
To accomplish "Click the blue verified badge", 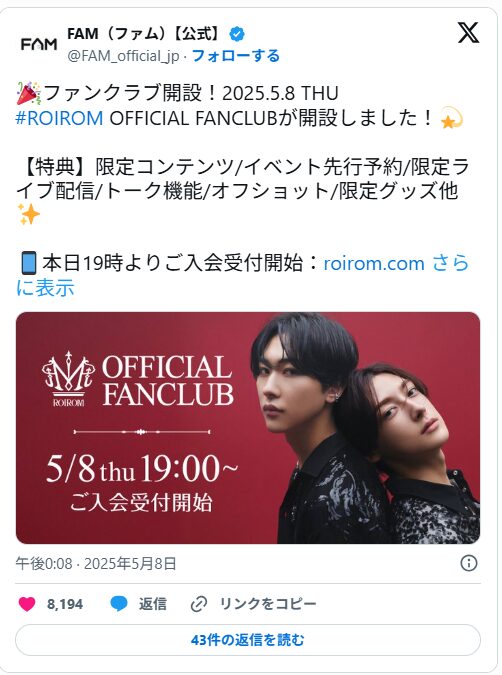I will pyautogui.click(x=237, y=34).
